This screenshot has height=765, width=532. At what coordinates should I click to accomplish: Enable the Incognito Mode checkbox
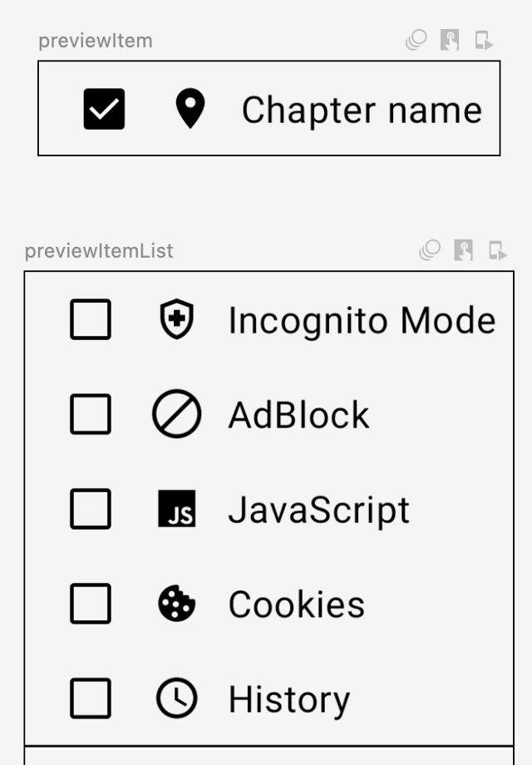pos(91,320)
